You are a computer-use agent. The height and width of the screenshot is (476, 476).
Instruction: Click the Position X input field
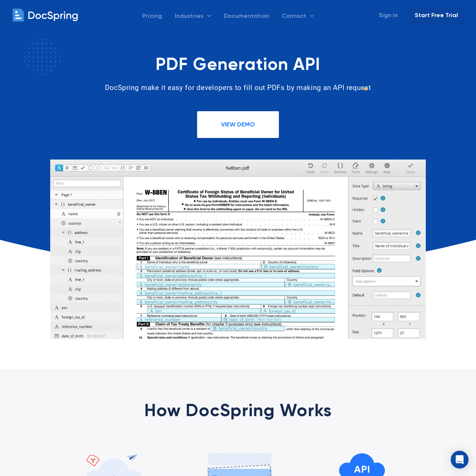382,316
